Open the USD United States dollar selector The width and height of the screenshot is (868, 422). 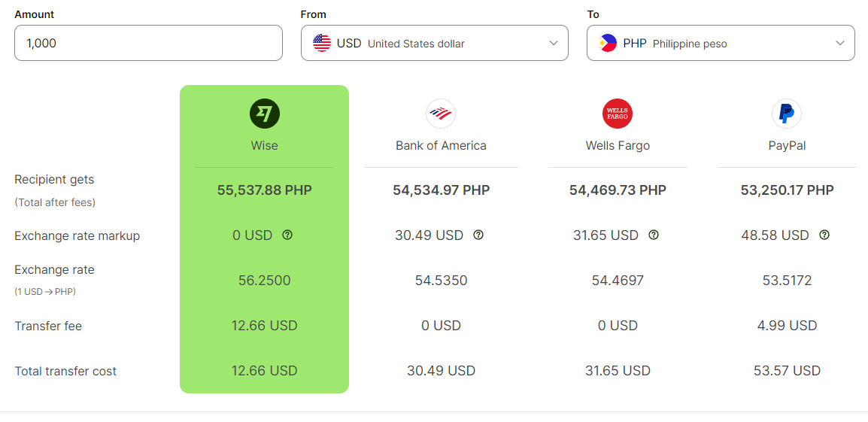[x=435, y=43]
